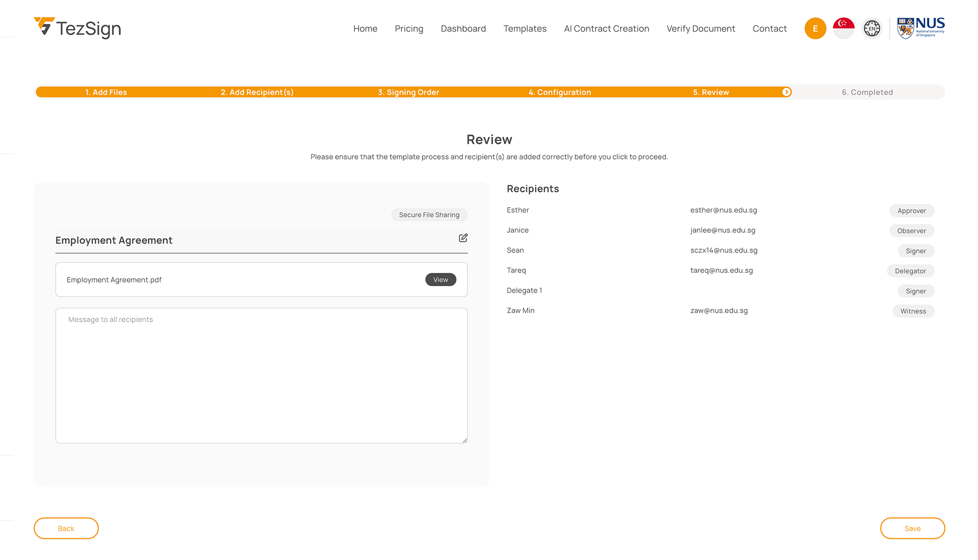View the Employment Agreement.pdf file
Screen dimensions: 978x560
tap(441, 279)
